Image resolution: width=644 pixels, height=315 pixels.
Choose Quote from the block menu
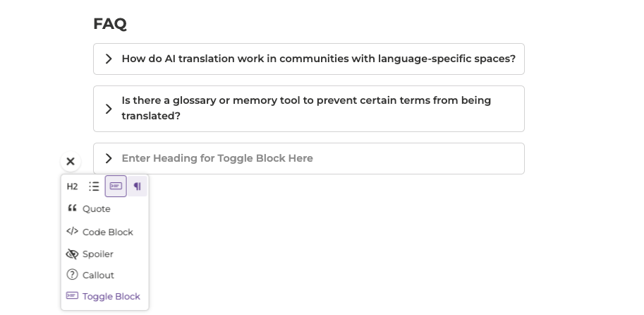tap(97, 209)
